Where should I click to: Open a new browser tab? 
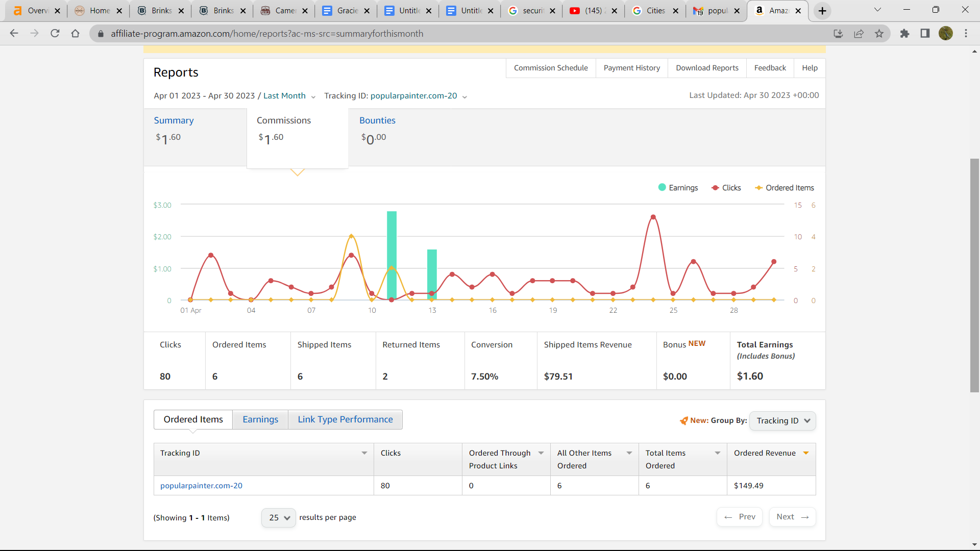point(822,11)
